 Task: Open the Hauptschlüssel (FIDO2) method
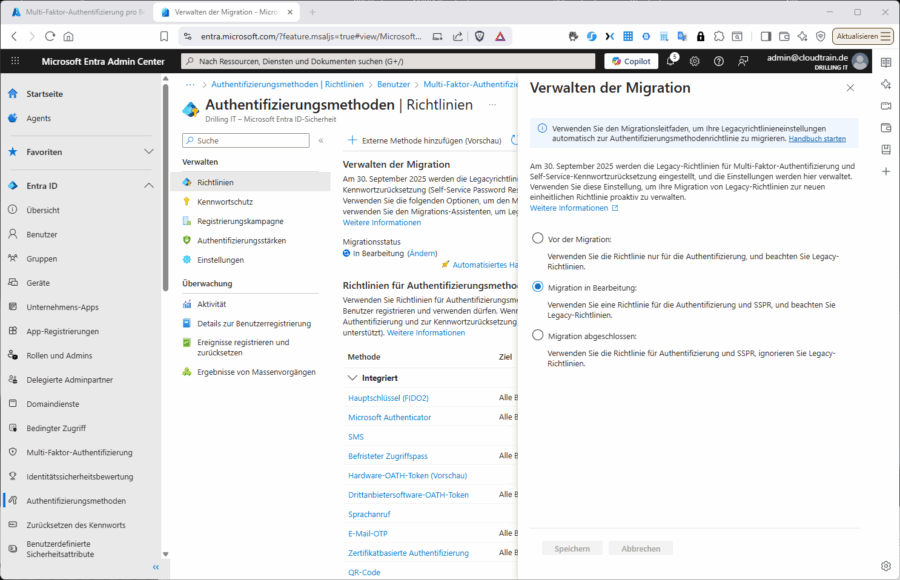tap(388, 398)
